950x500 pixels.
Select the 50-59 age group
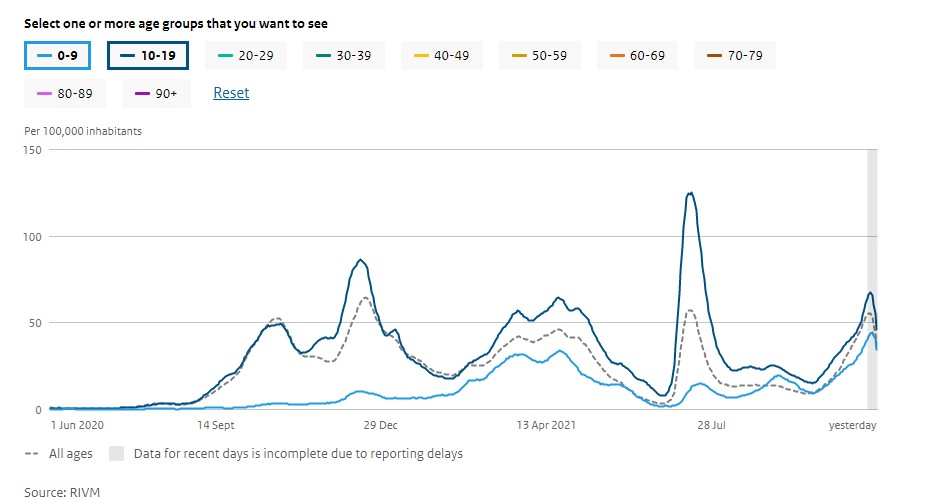pyautogui.click(x=539, y=56)
